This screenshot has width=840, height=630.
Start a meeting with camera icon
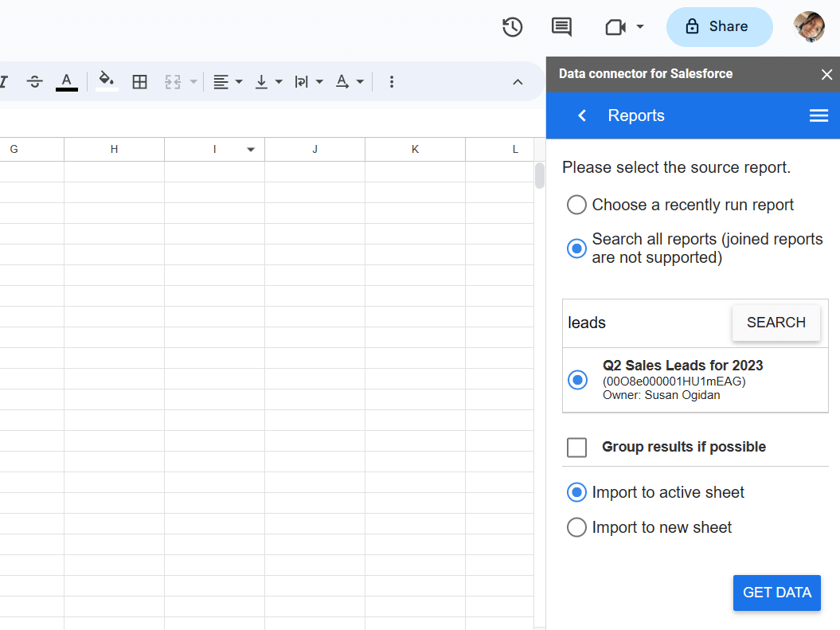pos(615,27)
